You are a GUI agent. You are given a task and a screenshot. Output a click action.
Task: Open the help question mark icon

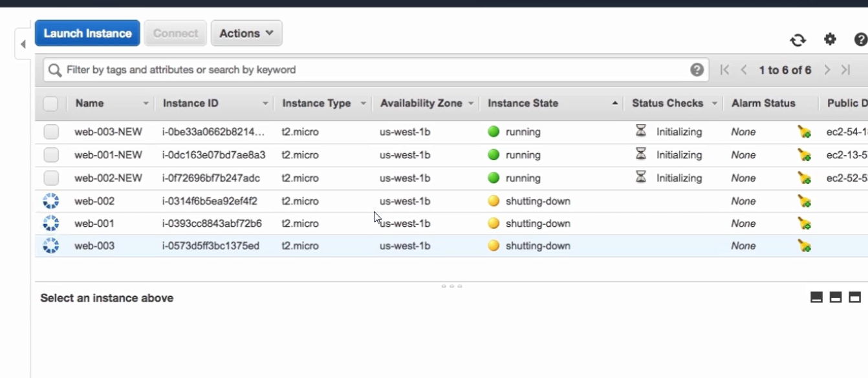(x=861, y=39)
